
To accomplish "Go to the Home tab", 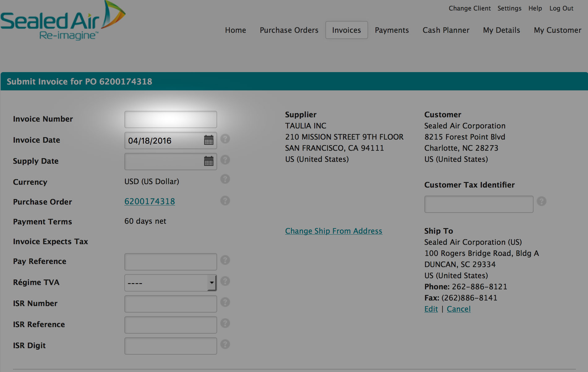I will click(x=236, y=30).
